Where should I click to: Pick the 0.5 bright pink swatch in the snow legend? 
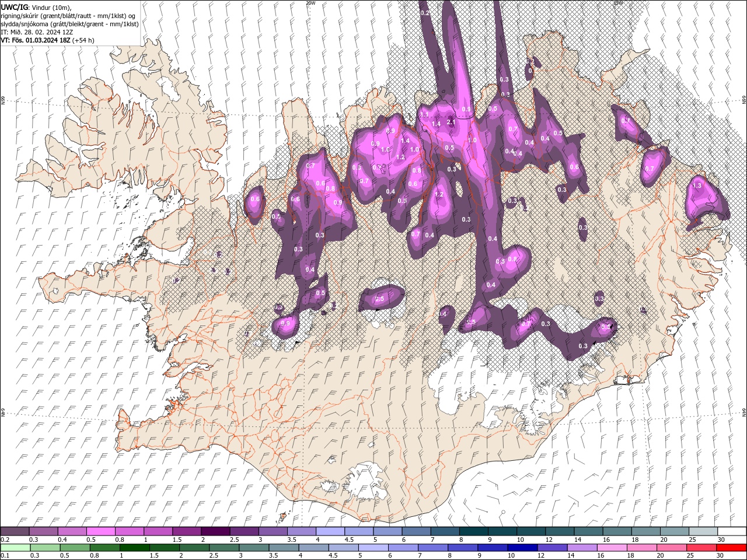[x=101, y=531]
